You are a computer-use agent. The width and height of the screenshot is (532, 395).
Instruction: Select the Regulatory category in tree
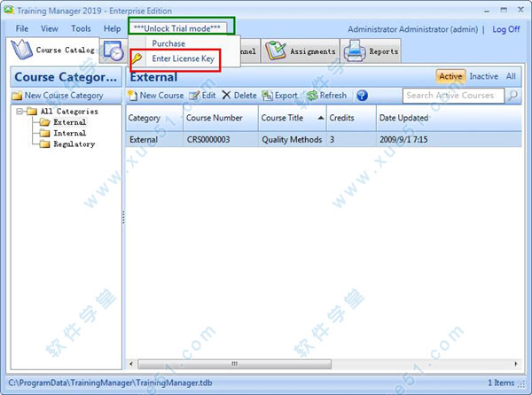(x=74, y=144)
